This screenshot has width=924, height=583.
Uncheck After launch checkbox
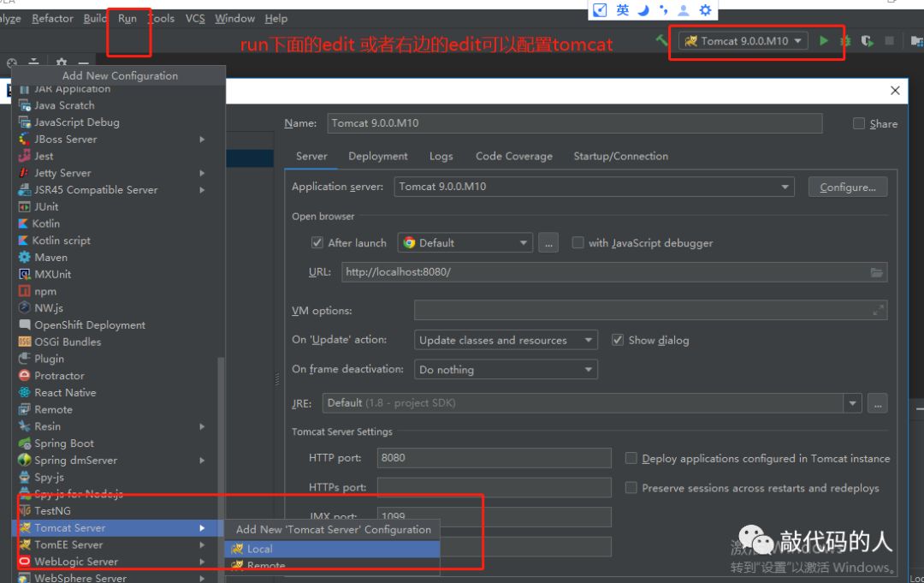pyautogui.click(x=317, y=242)
